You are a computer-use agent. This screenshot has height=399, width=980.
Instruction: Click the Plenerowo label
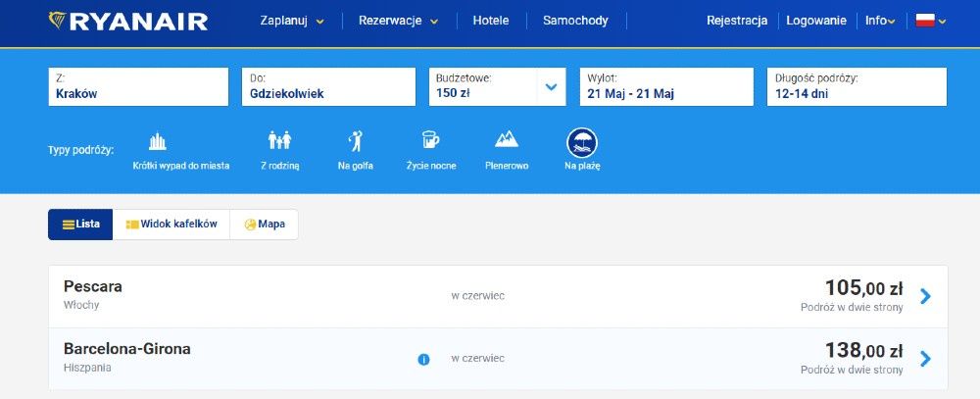[507, 166]
